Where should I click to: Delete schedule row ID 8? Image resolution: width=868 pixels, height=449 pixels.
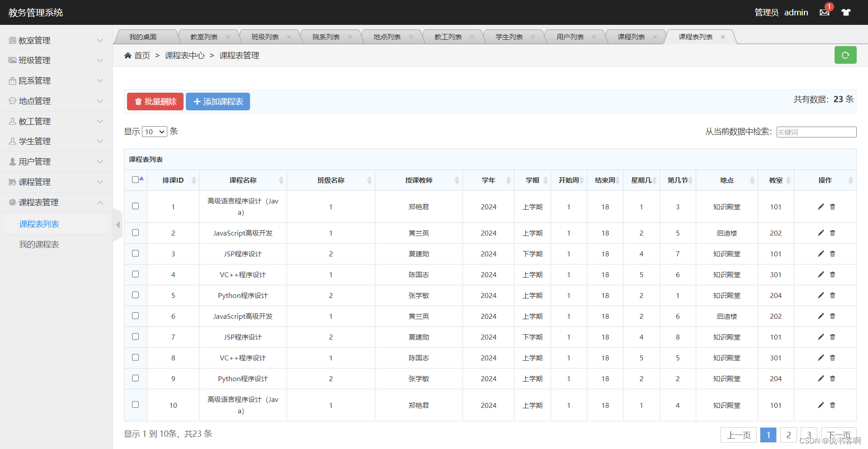coord(832,358)
